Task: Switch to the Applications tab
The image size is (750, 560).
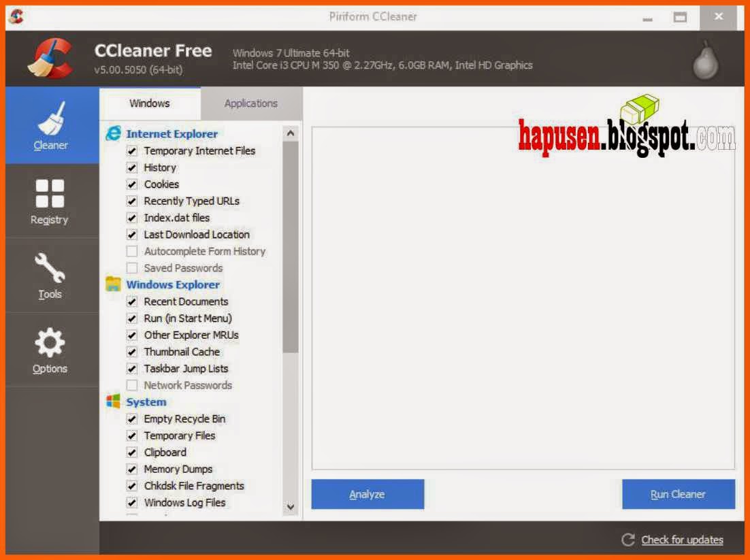Action: (x=251, y=103)
